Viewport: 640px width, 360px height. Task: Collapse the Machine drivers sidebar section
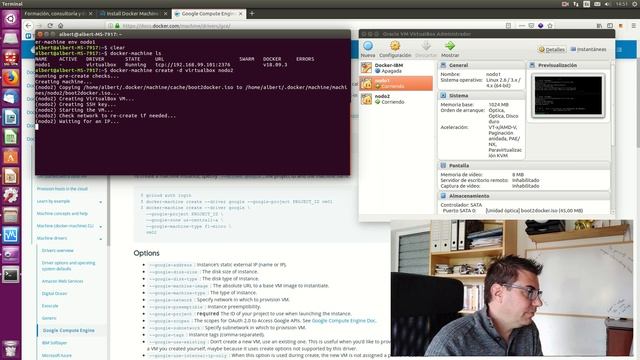(69, 238)
